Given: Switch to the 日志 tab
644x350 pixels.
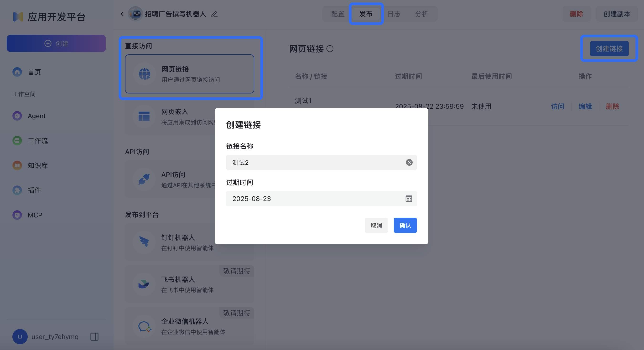Looking at the screenshot, I should 394,14.
